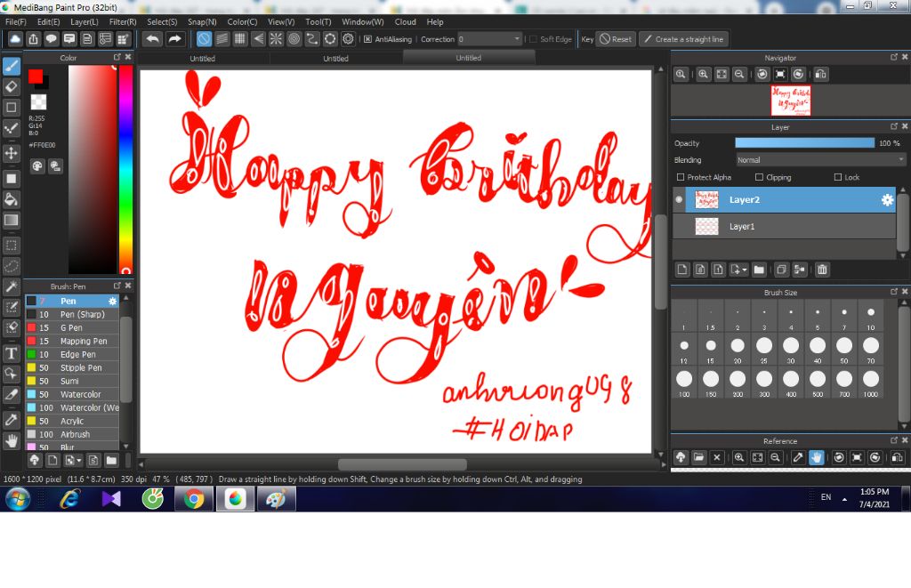Click the red foreground color swatch

point(36,77)
